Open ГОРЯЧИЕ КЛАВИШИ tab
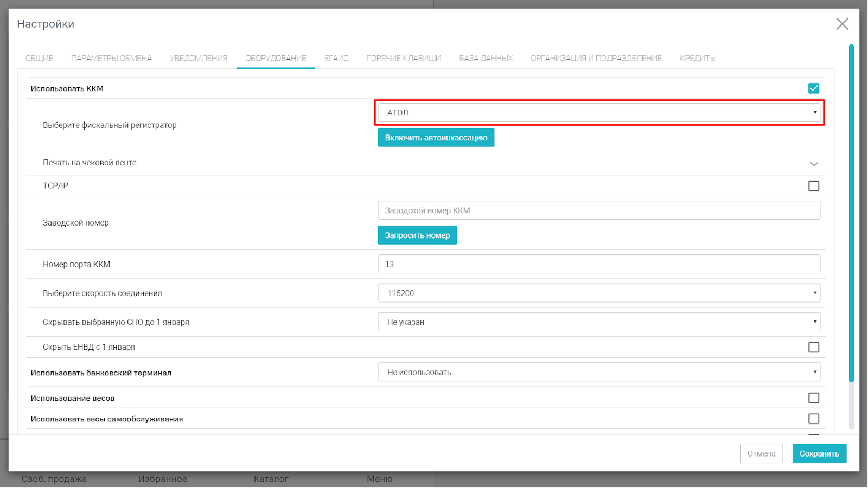Image resolution: width=868 pixels, height=488 pixels. coord(404,58)
